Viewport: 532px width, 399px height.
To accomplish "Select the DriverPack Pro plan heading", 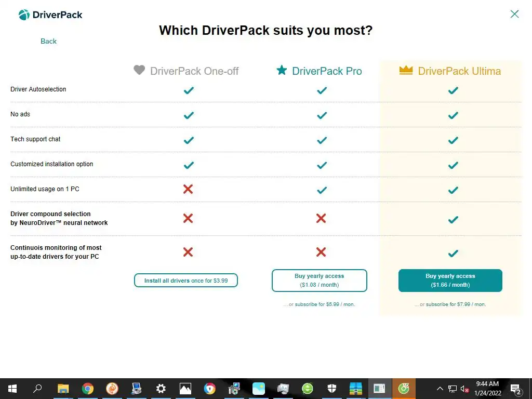I will pos(327,71).
